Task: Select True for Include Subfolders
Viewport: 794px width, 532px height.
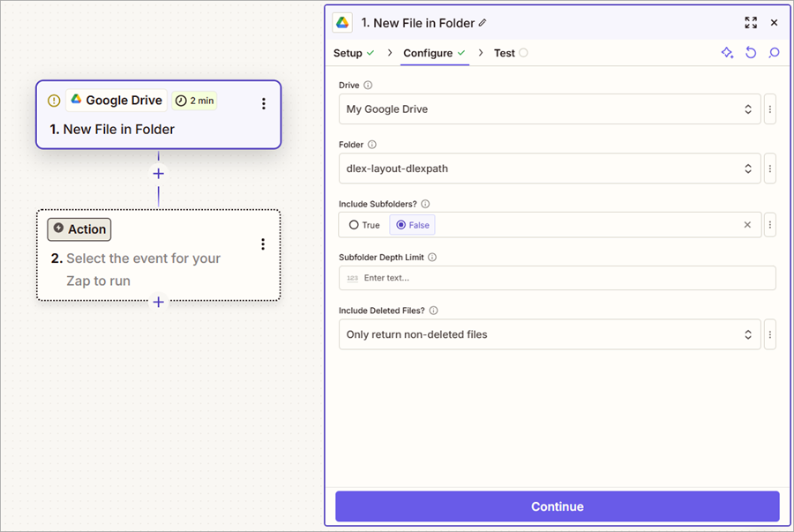Action: coord(364,225)
